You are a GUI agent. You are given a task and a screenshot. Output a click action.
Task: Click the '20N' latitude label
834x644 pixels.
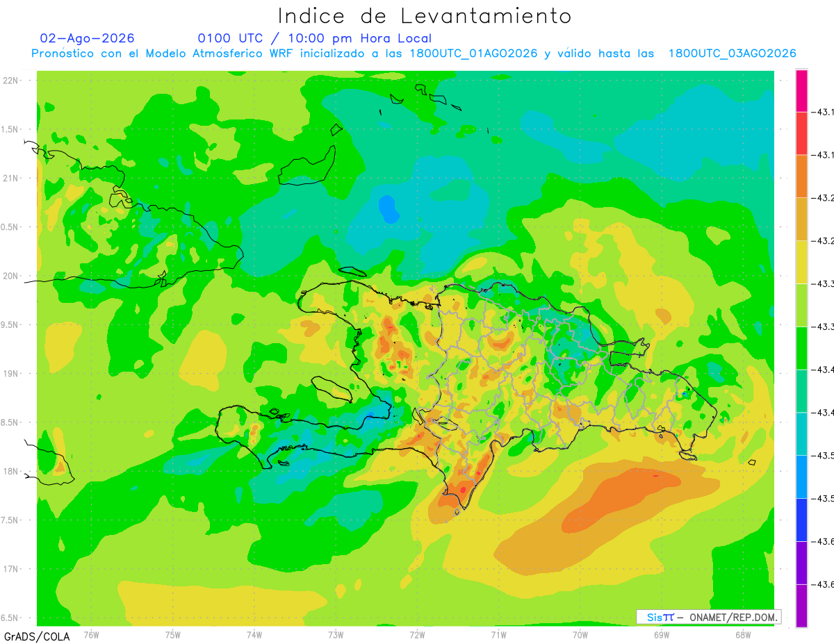10,276
